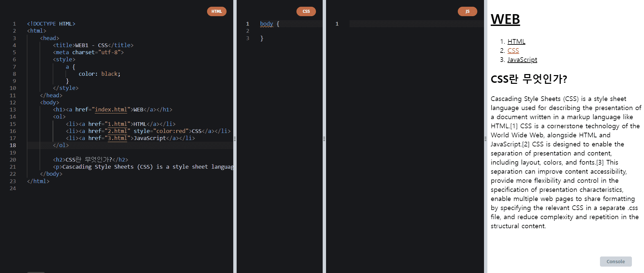Viewport: 644px width, 273px height.
Task: Click line number 2 in the CSS editor gutter
Action: pyautogui.click(x=248, y=31)
